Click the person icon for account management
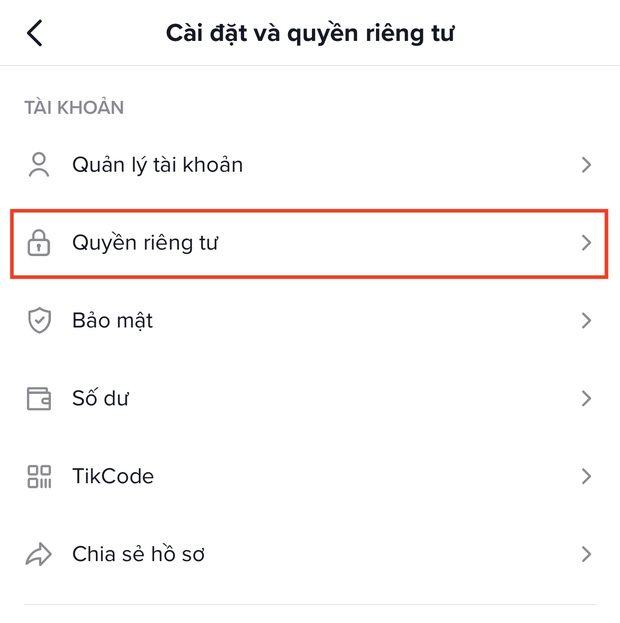The width and height of the screenshot is (620, 623). (39, 164)
